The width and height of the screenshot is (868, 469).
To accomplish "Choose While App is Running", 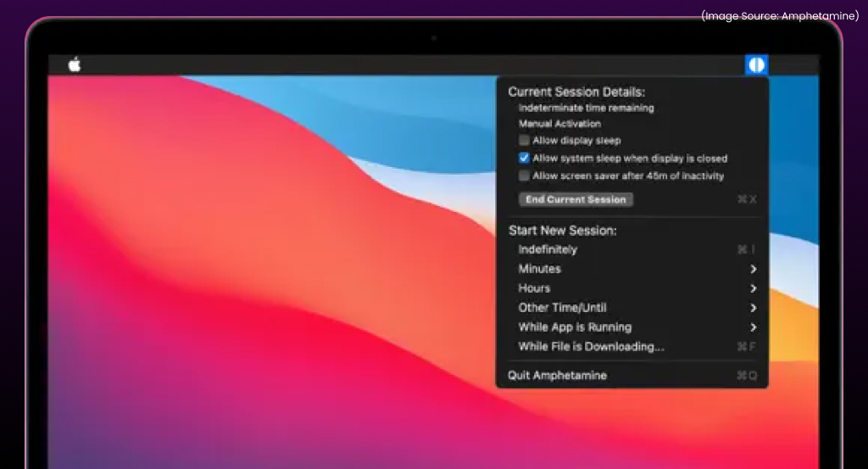I will click(x=632, y=327).
